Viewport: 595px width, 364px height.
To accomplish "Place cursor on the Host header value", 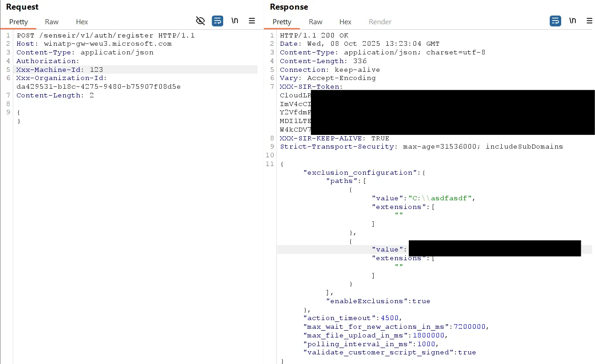I will 107,44.
